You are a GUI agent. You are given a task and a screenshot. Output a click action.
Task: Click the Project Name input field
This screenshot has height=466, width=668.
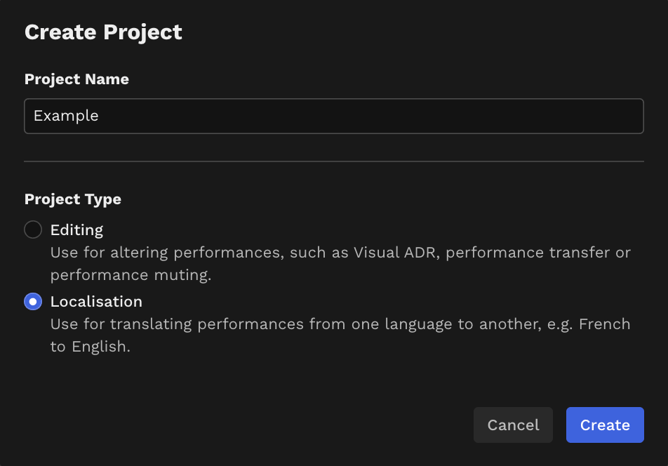point(334,116)
